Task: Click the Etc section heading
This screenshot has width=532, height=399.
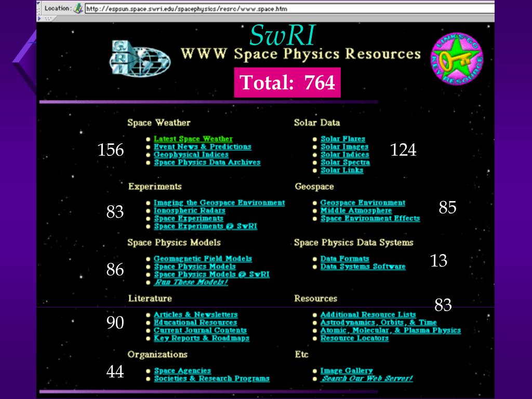Action: (x=301, y=354)
